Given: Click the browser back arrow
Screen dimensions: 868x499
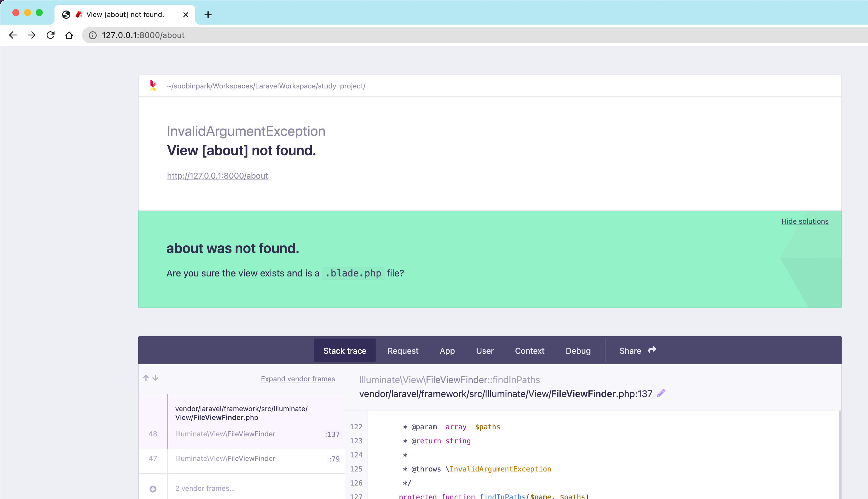Looking at the screenshot, I should (x=13, y=35).
